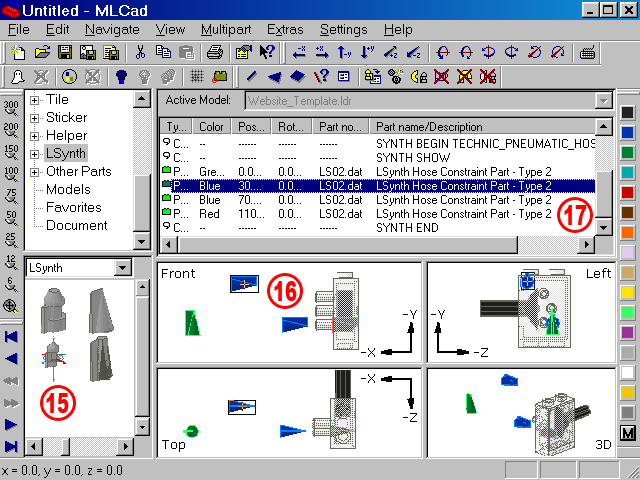Viewport: 640px width, 480px height.
Task: Expand the Tile tree node
Action: pyautogui.click(x=35, y=100)
